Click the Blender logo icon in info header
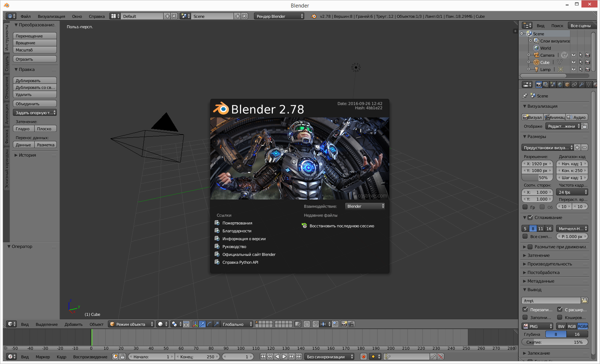 [314, 16]
